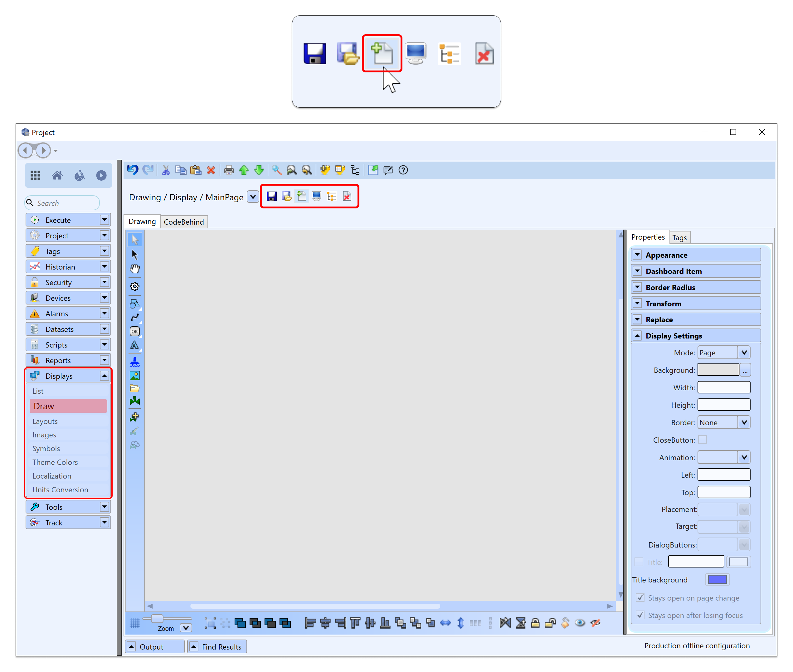Open the home icon in sidebar
793x672 pixels.
coord(57,175)
